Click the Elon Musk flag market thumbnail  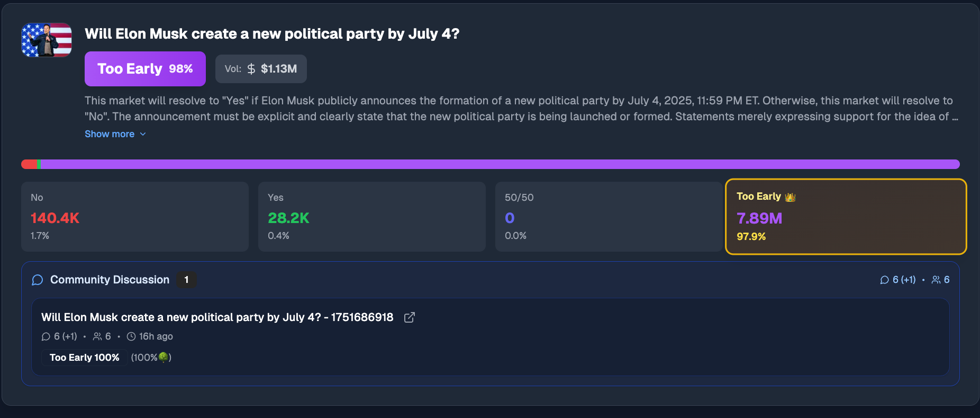coord(47,40)
